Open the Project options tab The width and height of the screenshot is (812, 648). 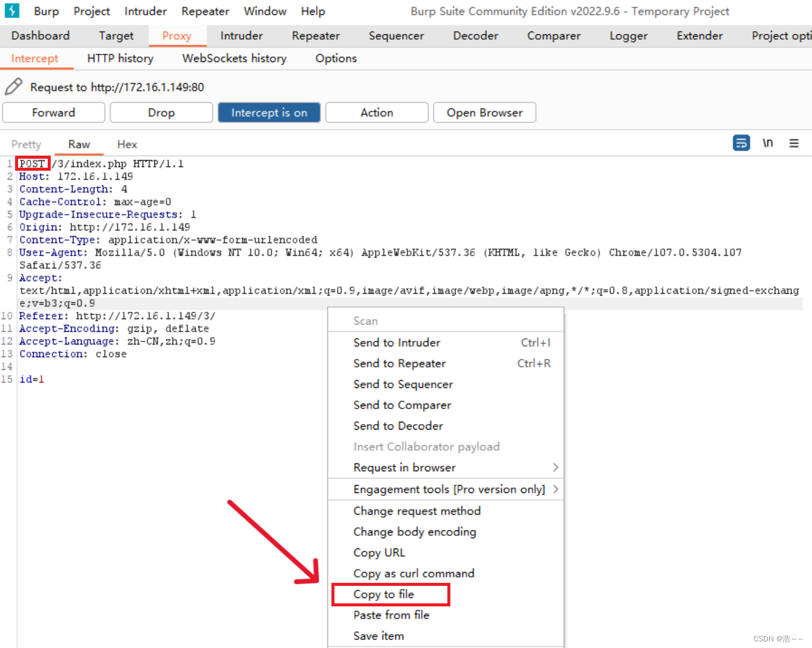point(781,36)
